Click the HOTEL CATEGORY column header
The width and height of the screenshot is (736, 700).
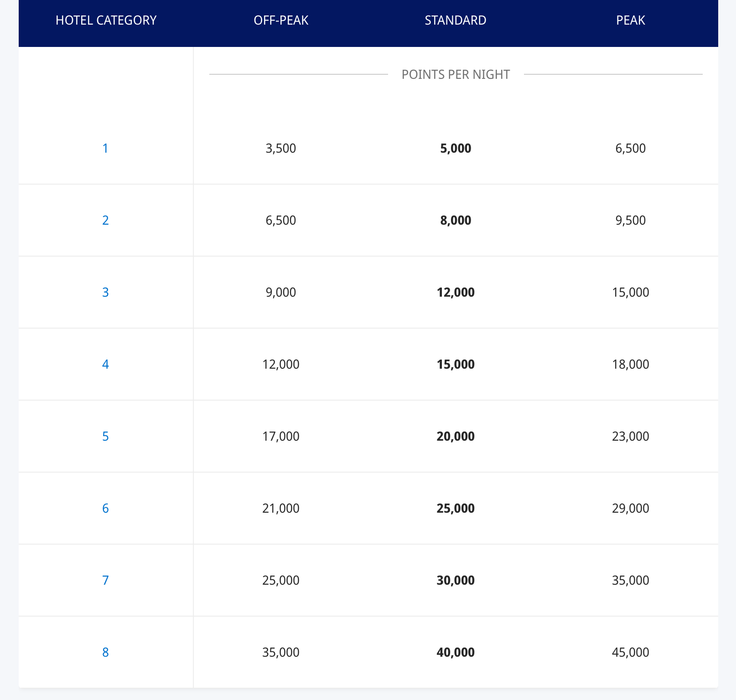coord(106,21)
